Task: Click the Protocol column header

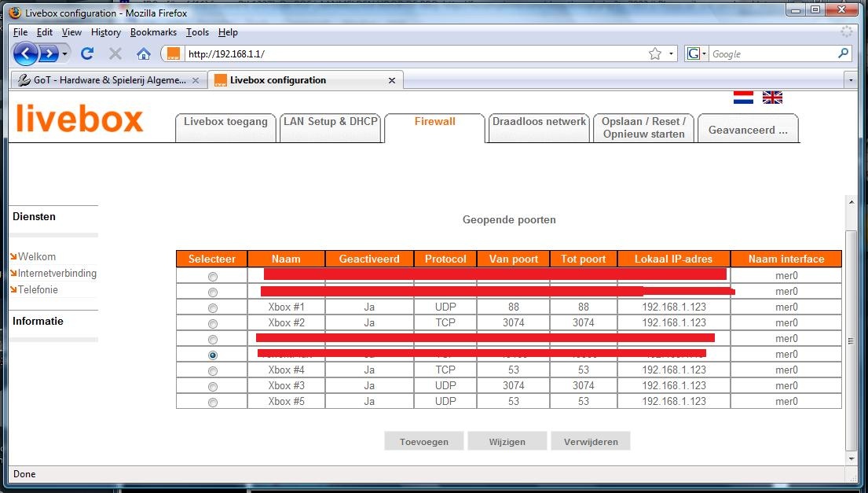Action: tap(445, 259)
